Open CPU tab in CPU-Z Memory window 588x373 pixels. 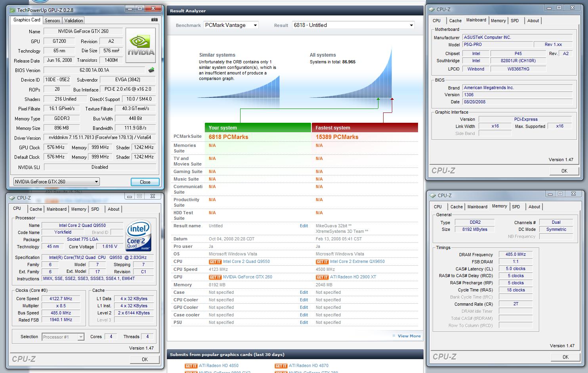pos(438,207)
